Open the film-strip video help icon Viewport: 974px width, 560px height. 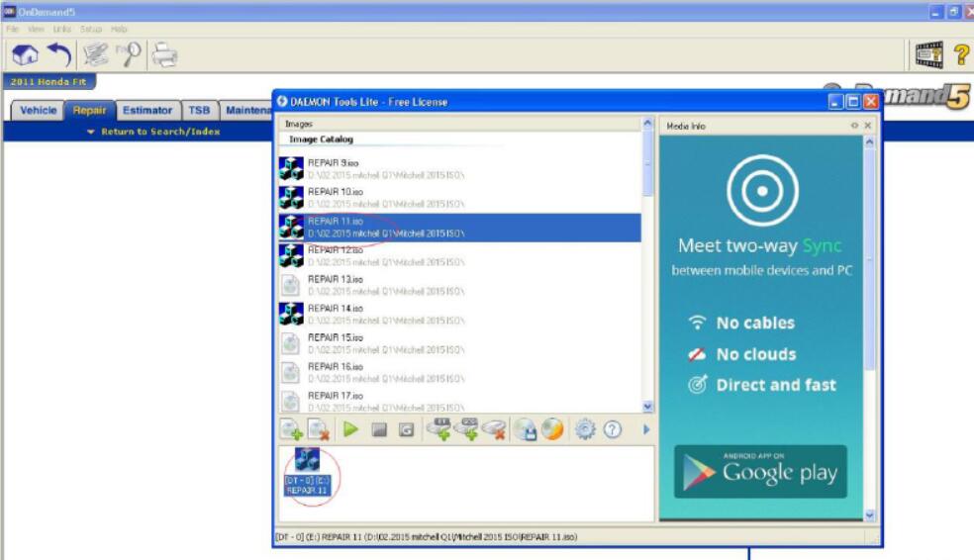pos(929,54)
